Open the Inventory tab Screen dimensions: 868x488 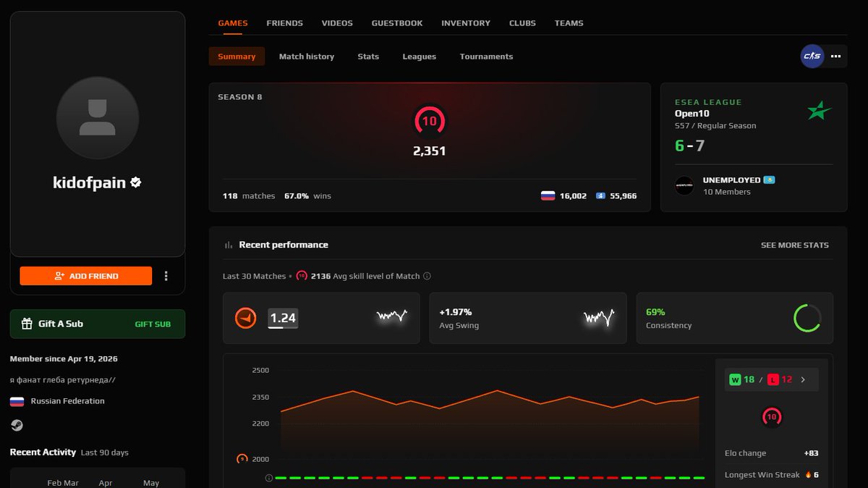466,23
